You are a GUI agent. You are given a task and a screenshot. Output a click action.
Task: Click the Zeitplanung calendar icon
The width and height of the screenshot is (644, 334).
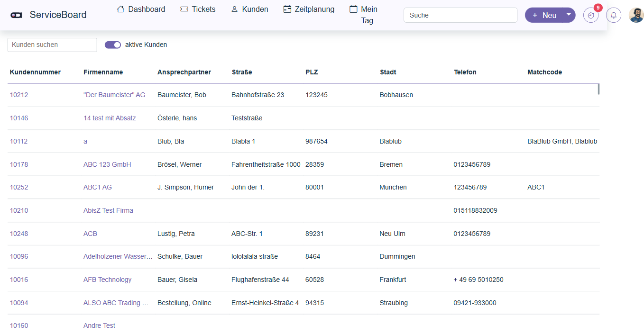pos(287,9)
